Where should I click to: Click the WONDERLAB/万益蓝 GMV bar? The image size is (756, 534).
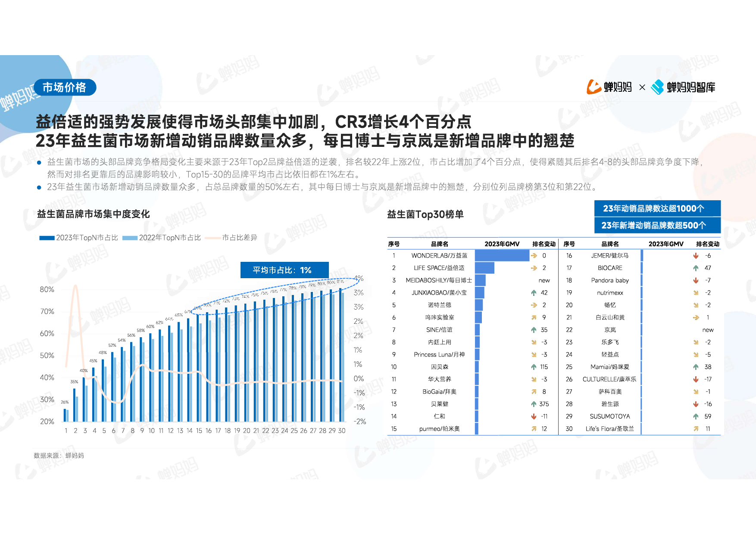pos(502,256)
